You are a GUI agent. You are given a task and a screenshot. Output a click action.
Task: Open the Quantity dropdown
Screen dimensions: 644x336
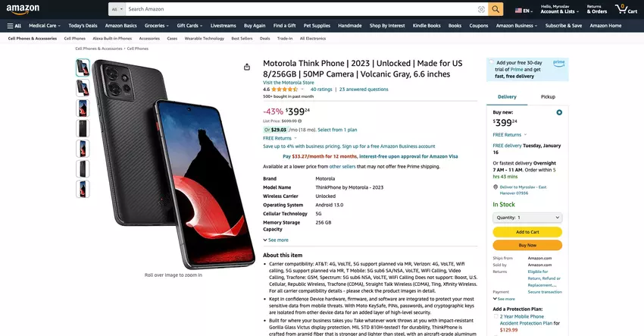click(x=527, y=218)
